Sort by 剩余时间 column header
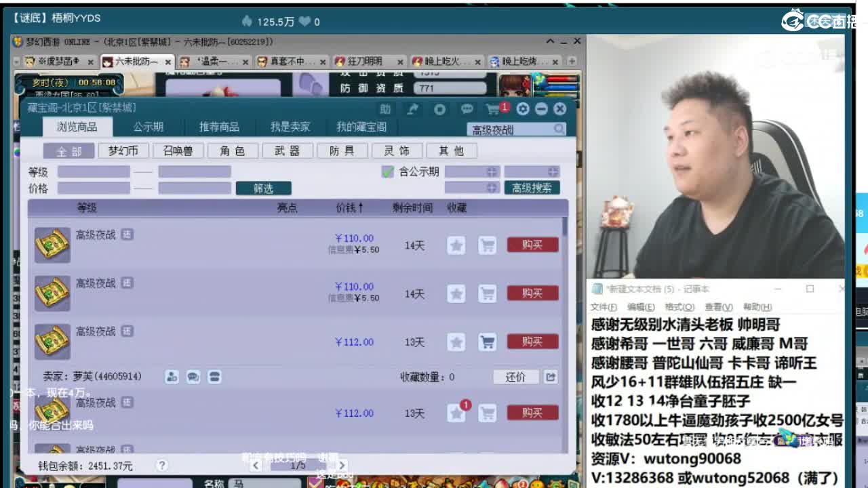Viewport: 868px width, 488px height. tap(412, 208)
